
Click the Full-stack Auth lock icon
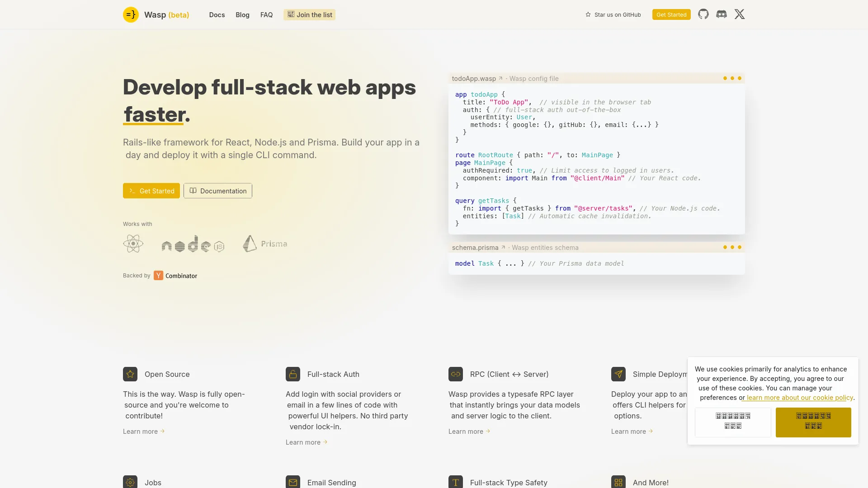pyautogui.click(x=293, y=374)
